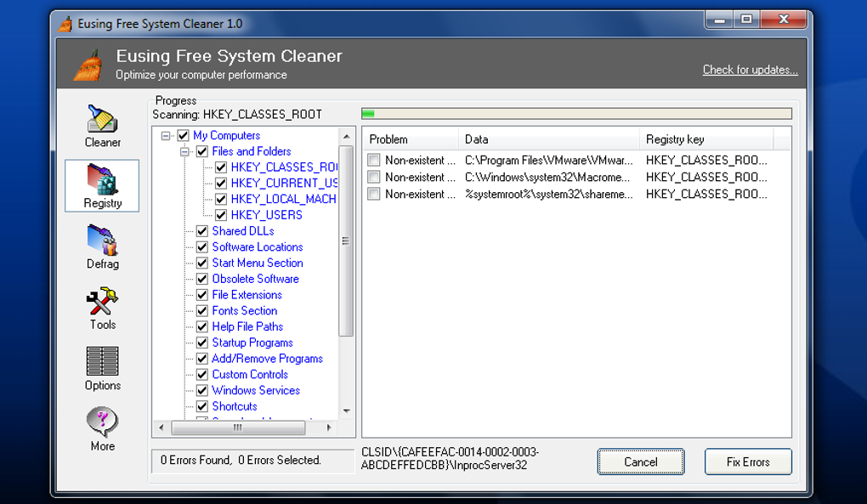Select the C:\Windows\system32\Macrome data cell

click(x=547, y=178)
